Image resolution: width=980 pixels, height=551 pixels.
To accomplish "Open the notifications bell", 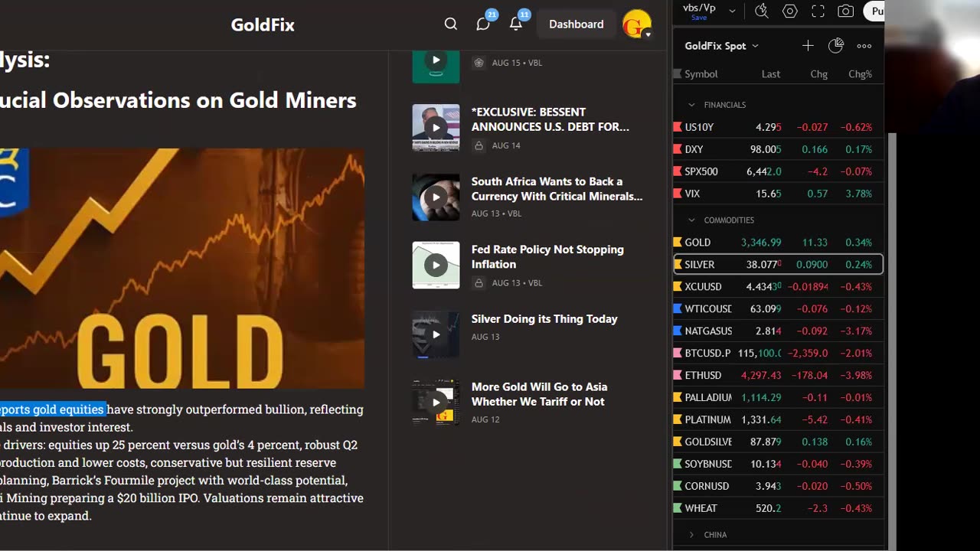I will tap(516, 24).
